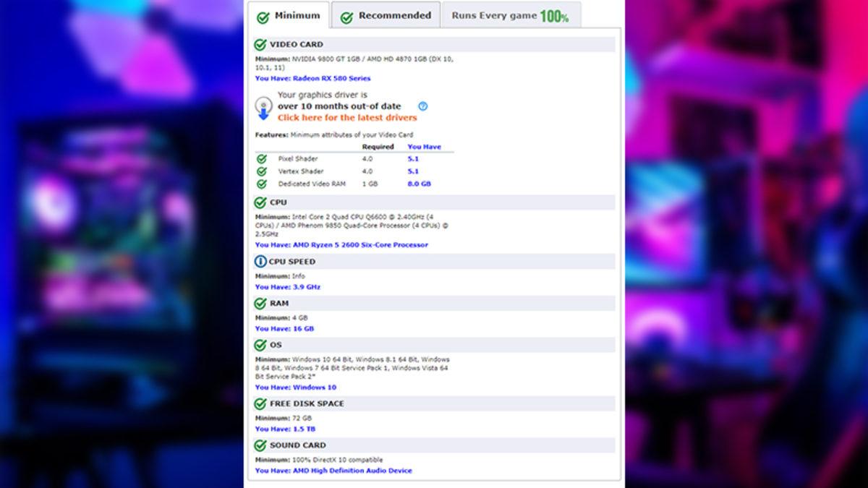Click the SOUND CARD checkmark icon

[x=260, y=445]
